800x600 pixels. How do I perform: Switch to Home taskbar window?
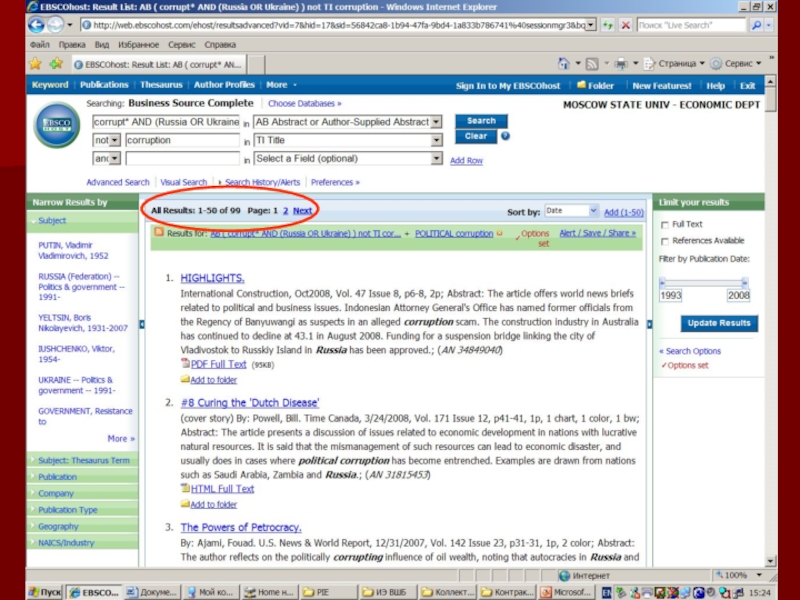(268, 592)
